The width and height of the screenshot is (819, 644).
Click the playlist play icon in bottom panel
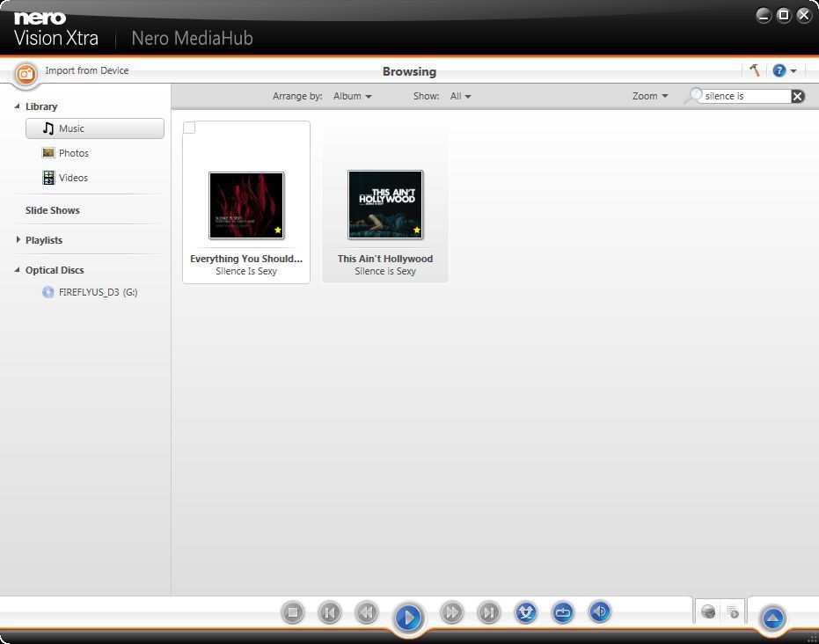[x=733, y=611]
